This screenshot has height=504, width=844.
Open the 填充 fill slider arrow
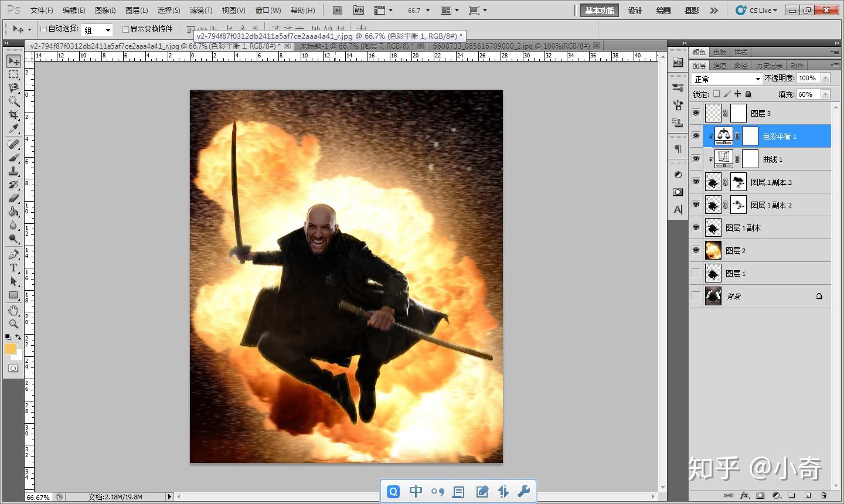[x=826, y=94]
